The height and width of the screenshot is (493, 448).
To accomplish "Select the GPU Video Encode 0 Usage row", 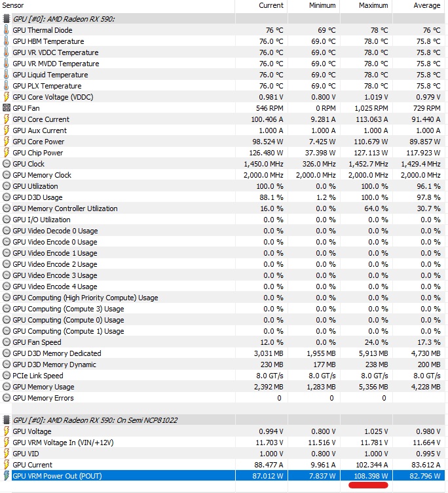I will (224, 242).
